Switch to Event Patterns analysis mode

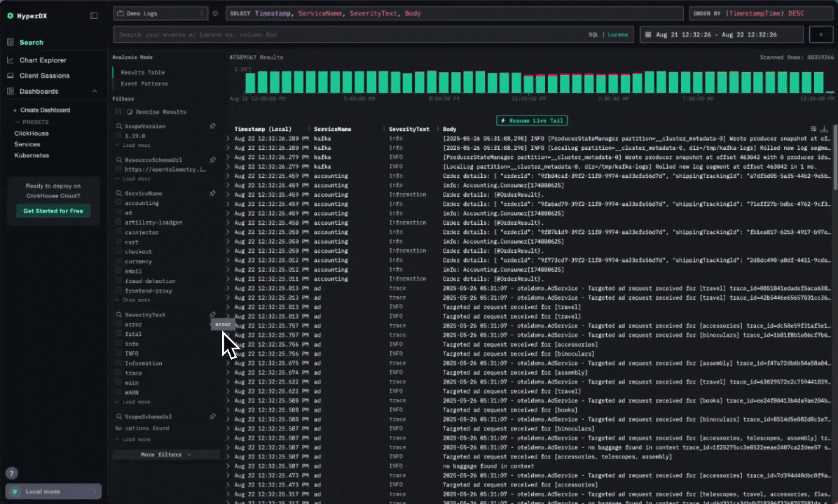[x=144, y=83]
